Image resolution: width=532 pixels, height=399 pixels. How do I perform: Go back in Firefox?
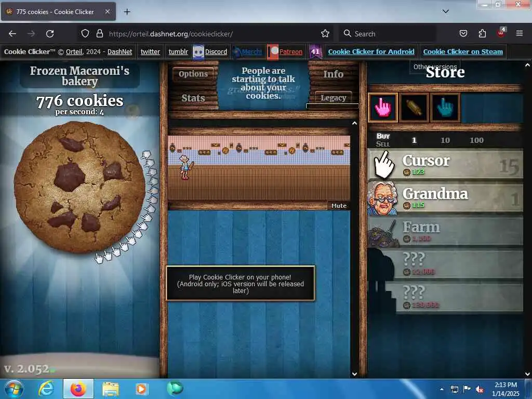[x=12, y=34]
